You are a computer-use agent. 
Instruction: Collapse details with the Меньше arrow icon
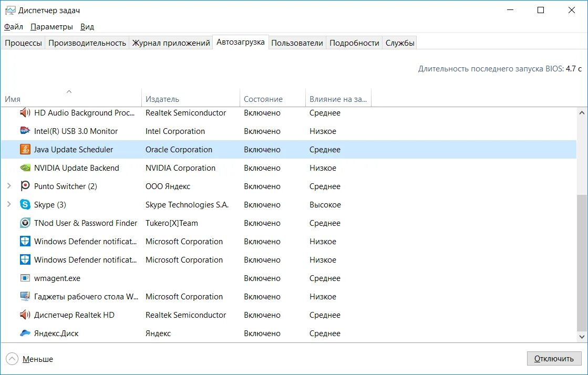(x=12, y=359)
